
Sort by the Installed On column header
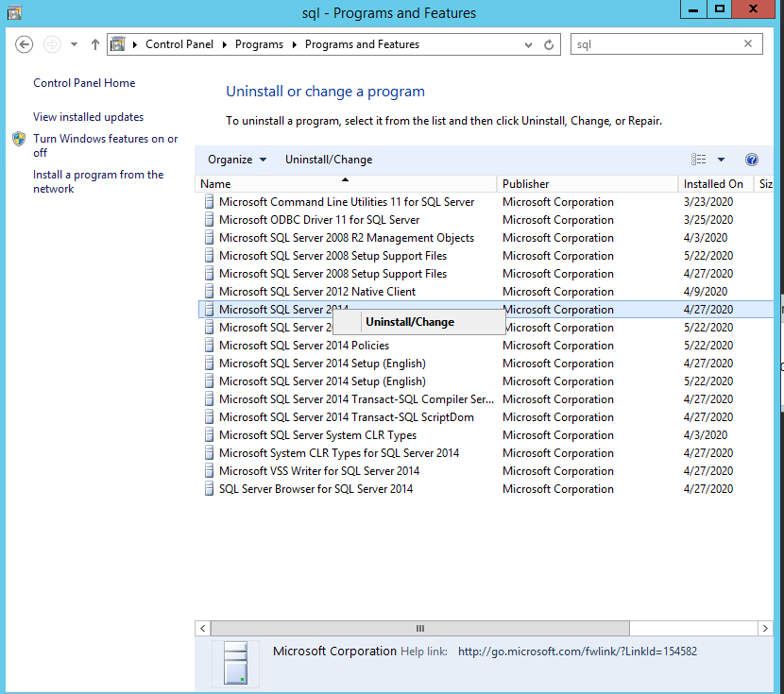tap(715, 184)
